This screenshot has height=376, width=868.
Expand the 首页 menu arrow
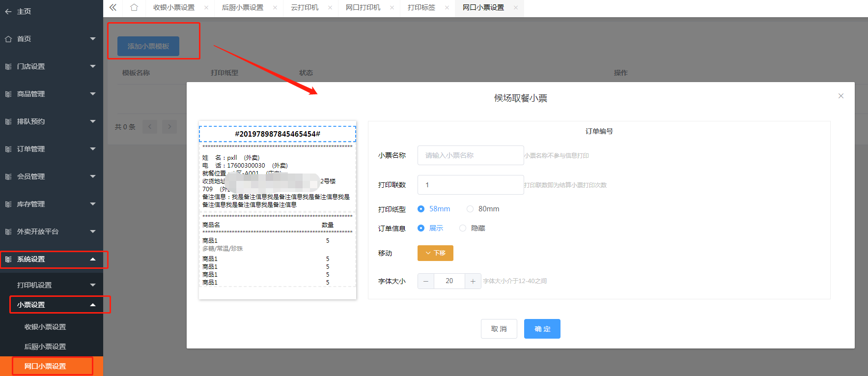coord(93,39)
